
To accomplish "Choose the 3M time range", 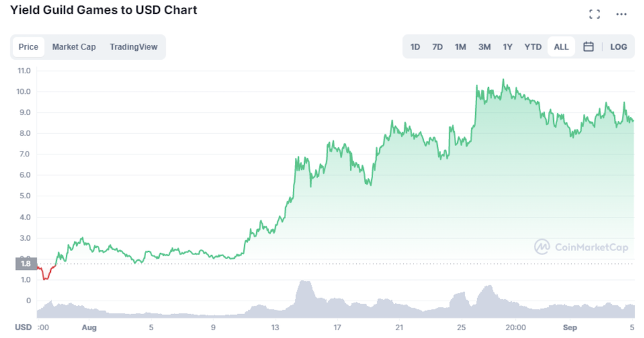I will [484, 47].
